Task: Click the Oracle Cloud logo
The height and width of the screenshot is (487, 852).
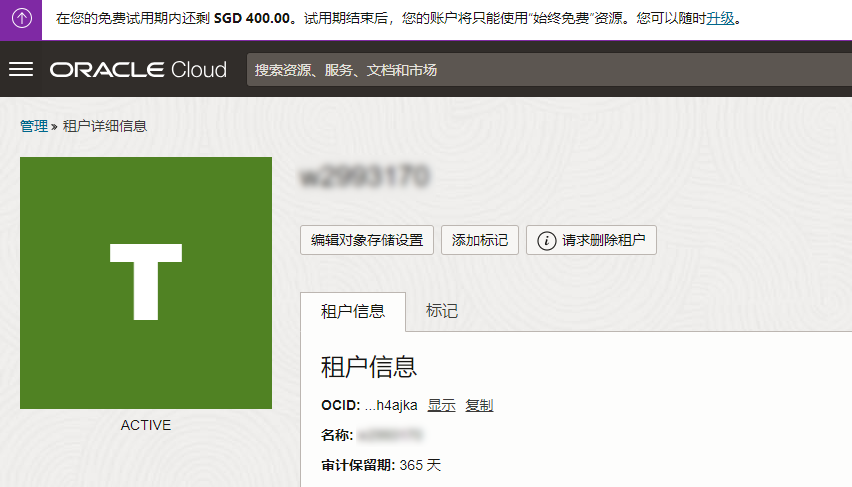Action: [x=138, y=70]
